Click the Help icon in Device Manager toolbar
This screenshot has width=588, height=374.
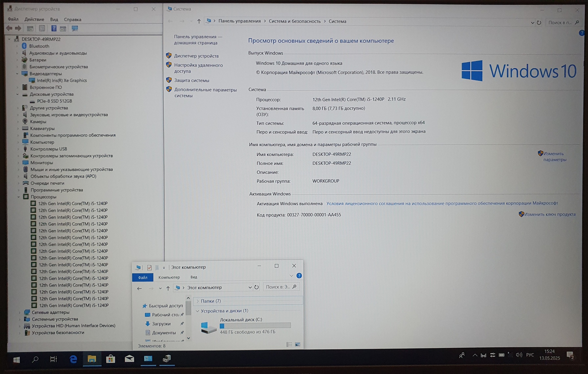click(54, 28)
